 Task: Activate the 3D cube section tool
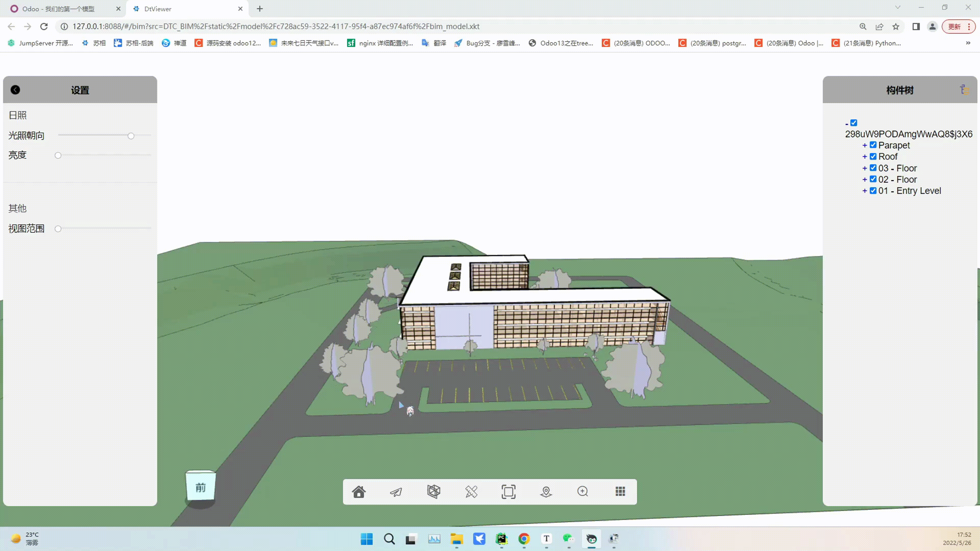(x=433, y=491)
